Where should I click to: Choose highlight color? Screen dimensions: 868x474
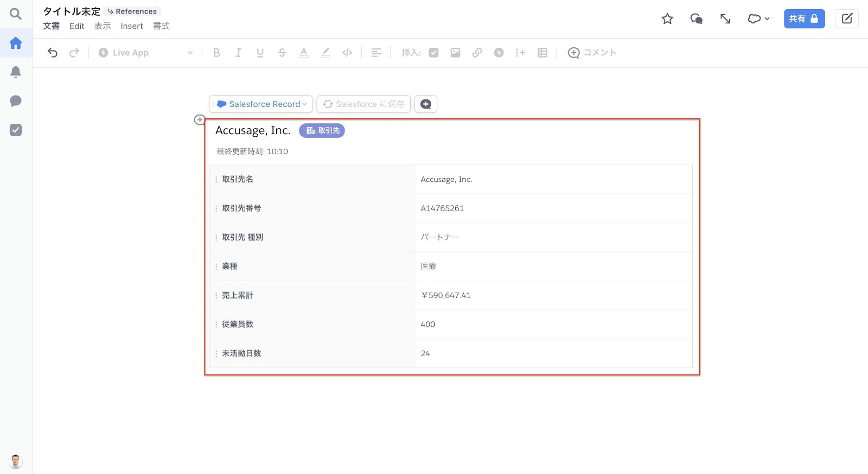(x=325, y=53)
